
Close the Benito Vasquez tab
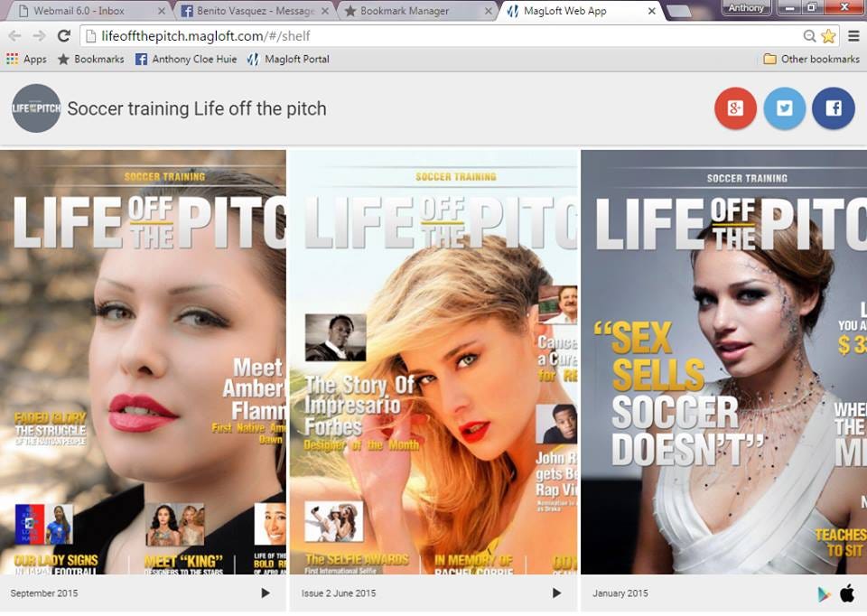pyautogui.click(x=324, y=11)
